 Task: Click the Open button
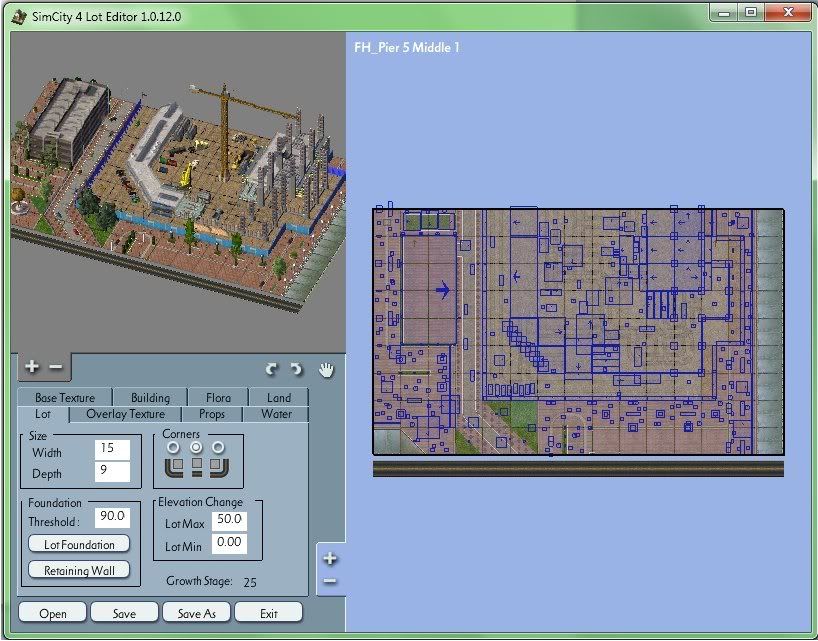[53, 613]
